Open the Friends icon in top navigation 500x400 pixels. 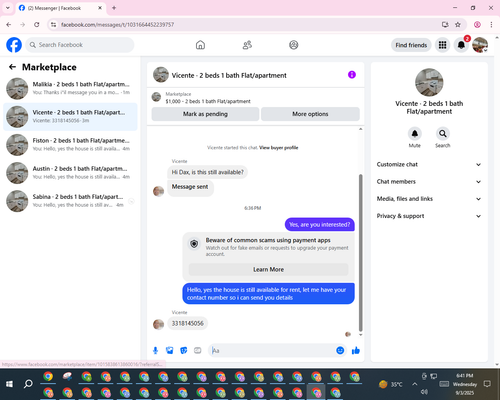[247, 45]
